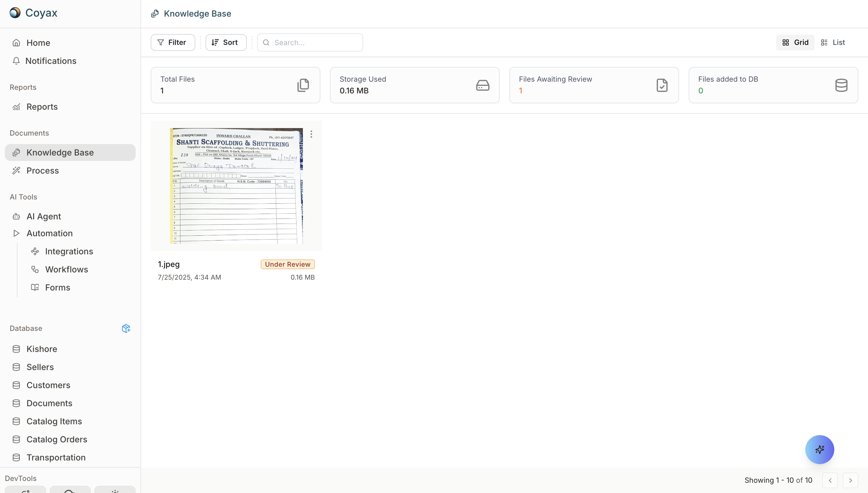Switch to List view
The height and width of the screenshot is (493, 868).
pos(833,43)
